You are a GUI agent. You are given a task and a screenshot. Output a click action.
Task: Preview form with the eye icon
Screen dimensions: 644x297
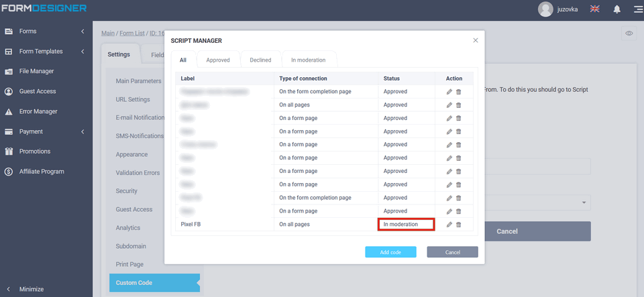tap(629, 34)
